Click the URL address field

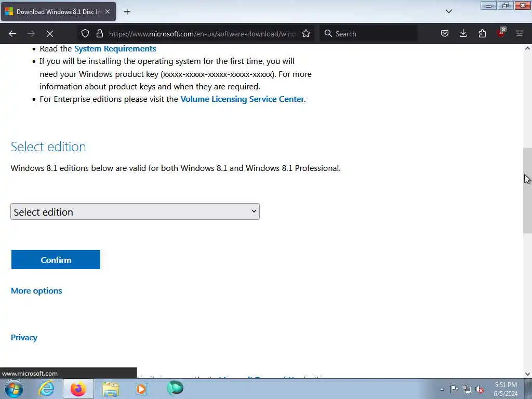(203, 34)
